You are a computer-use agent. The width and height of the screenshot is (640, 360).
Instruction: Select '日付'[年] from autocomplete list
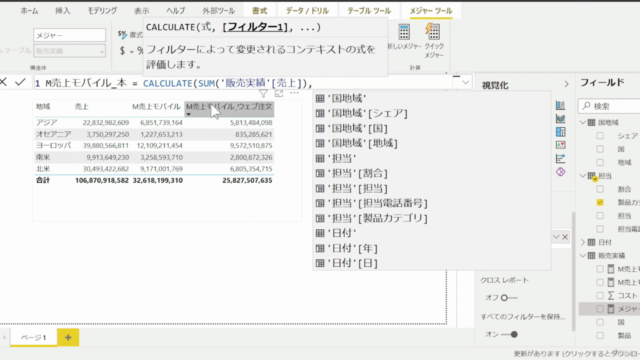pos(431,248)
